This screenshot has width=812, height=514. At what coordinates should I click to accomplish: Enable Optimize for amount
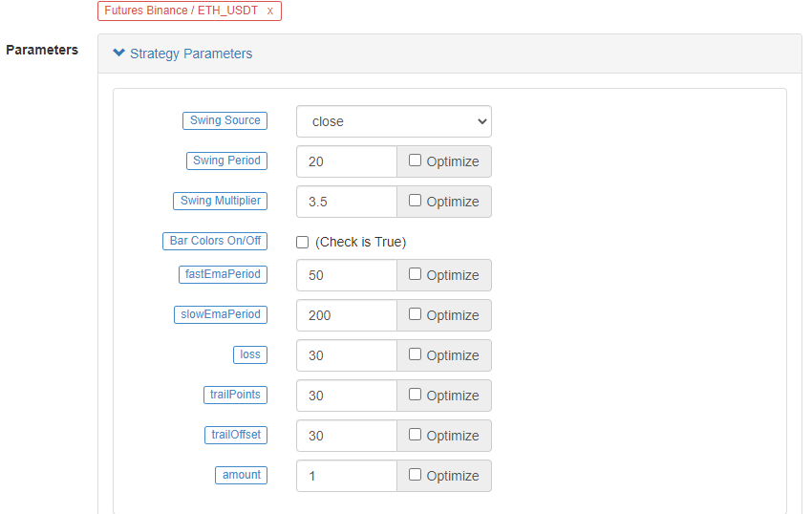pyautogui.click(x=415, y=475)
